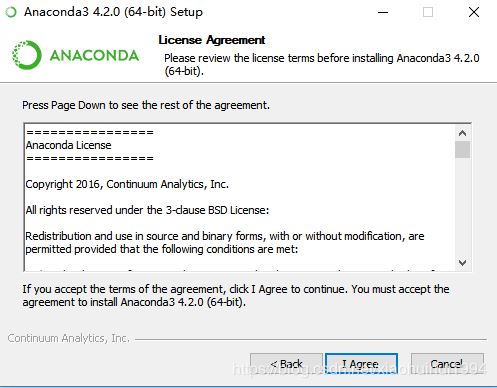
Task: Click the Anaconda icon in the title bar
Action: pyautogui.click(x=11, y=12)
